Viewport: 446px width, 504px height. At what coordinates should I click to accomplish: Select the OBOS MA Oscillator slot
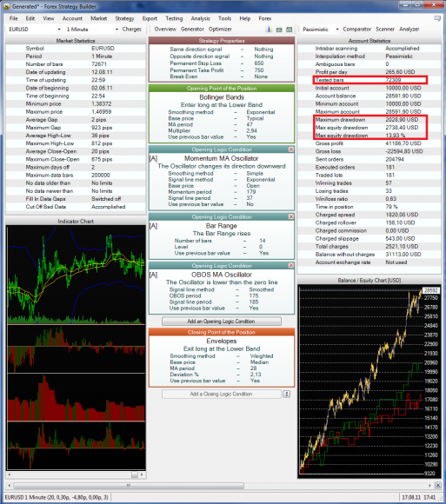[x=222, y=288]
